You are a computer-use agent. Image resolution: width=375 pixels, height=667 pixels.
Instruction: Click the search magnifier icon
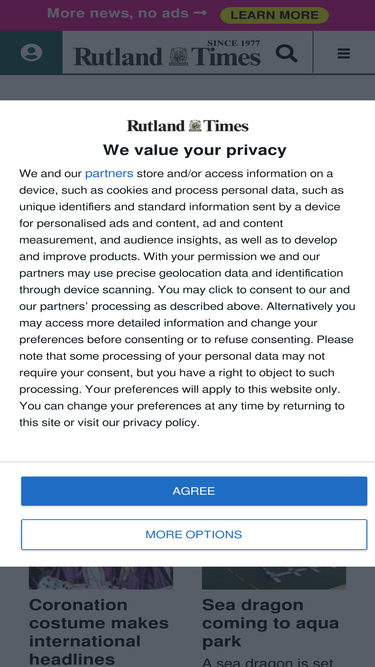click(287, 54)
